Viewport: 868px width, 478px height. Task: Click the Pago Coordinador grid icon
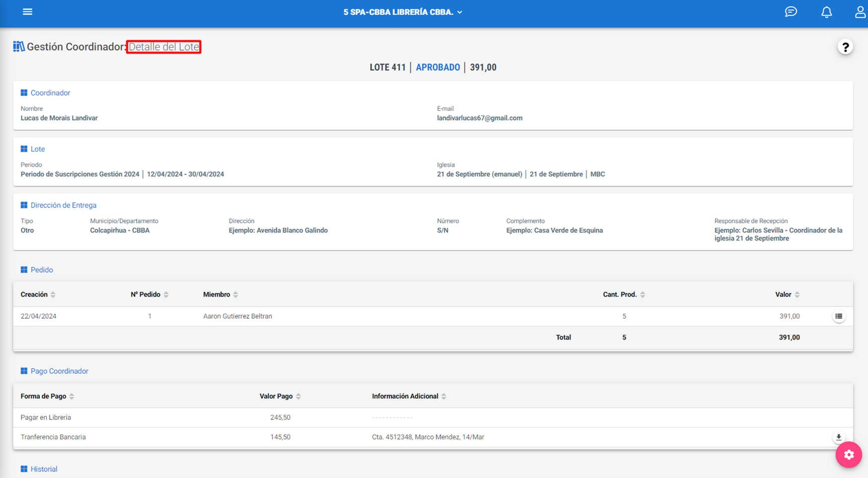(24, 371)
